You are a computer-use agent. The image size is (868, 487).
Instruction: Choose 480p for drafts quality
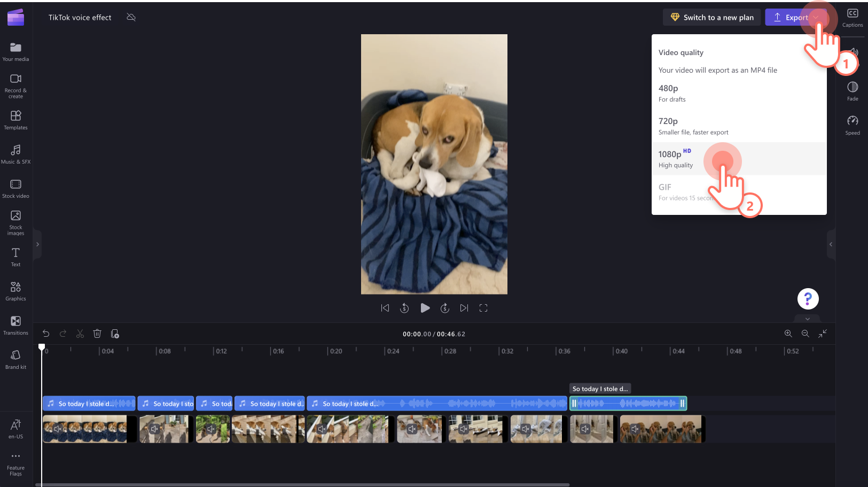pyautogui.click(x=739, y=93)
